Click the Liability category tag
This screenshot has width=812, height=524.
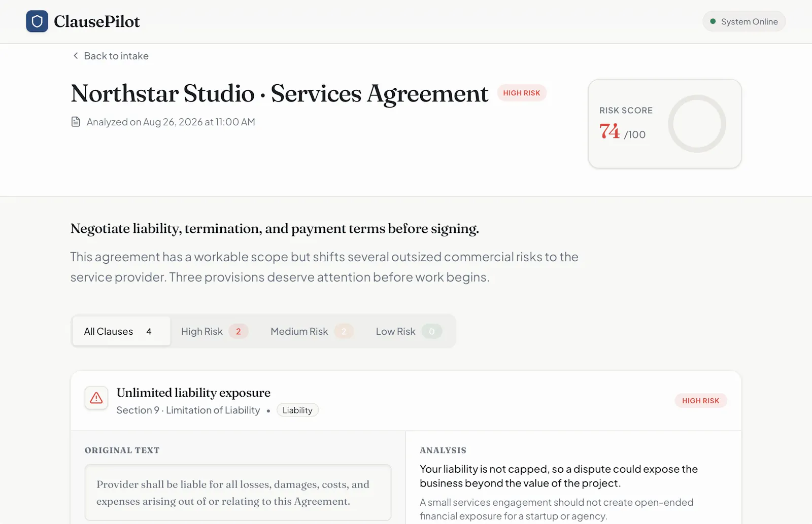pos(297,410)
